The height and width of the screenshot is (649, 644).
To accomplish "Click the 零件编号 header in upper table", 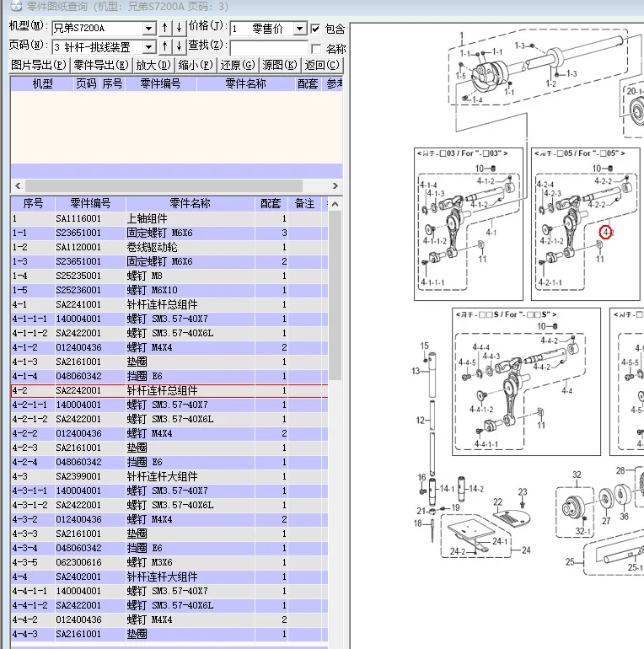I will tap(161, 84).
